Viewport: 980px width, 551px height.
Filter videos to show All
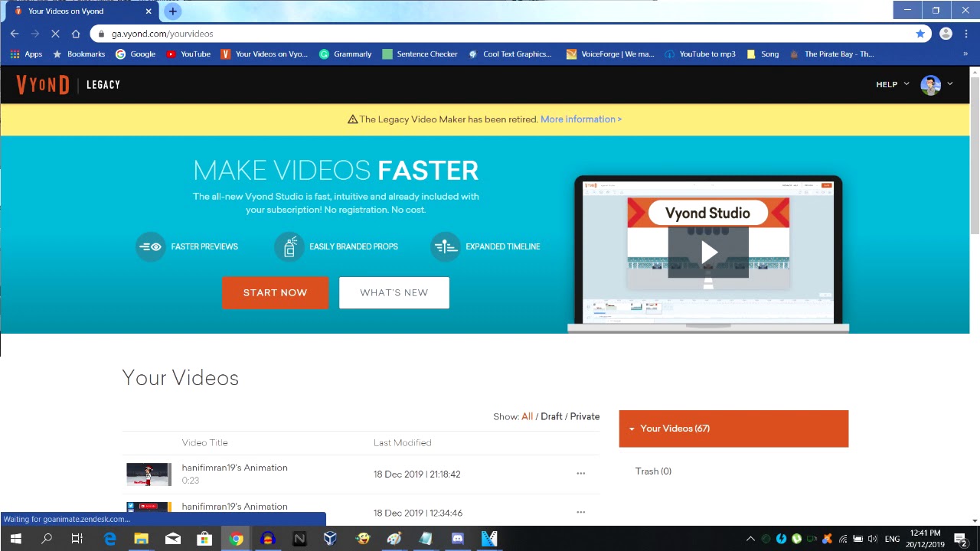(x=527, y=416)
